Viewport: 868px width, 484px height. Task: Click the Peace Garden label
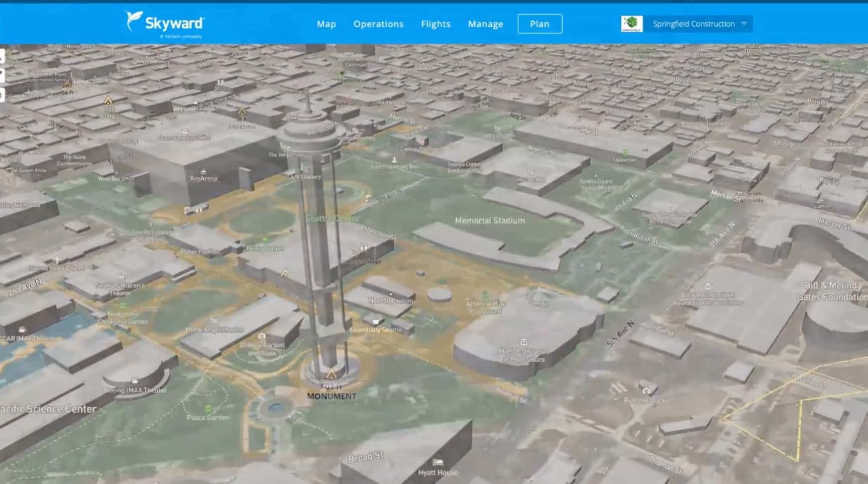(208, 417)
